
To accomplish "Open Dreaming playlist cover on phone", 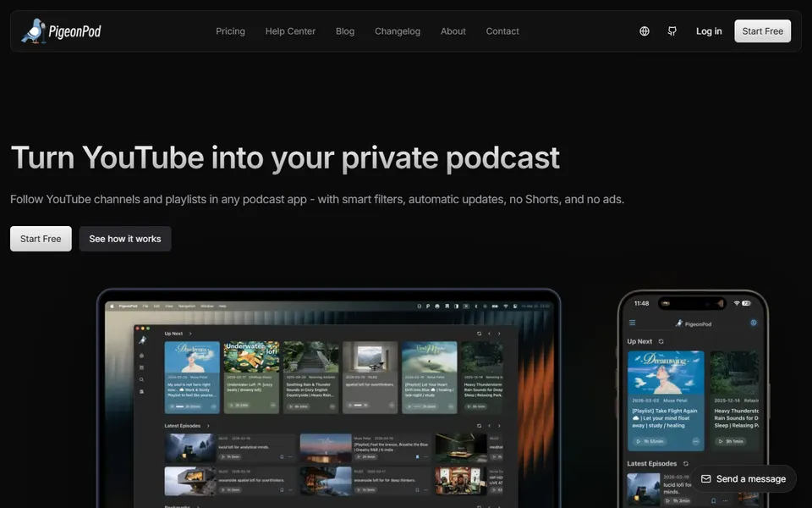I will [x=666, y=373].
